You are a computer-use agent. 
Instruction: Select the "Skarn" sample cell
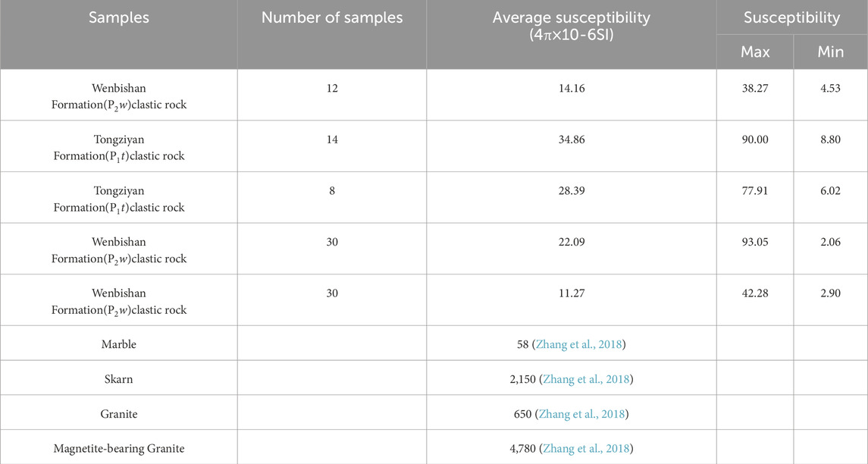click(x=119, y=379)
